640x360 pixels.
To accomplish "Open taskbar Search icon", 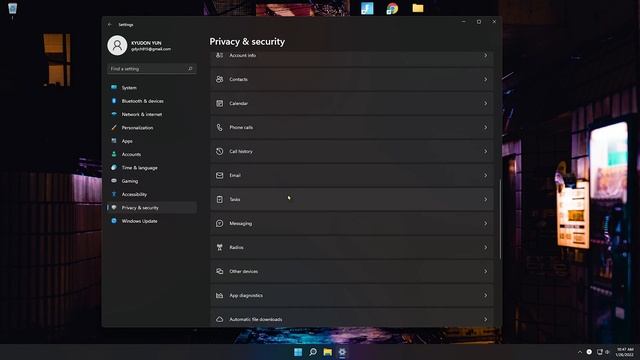I will (313, 352).
